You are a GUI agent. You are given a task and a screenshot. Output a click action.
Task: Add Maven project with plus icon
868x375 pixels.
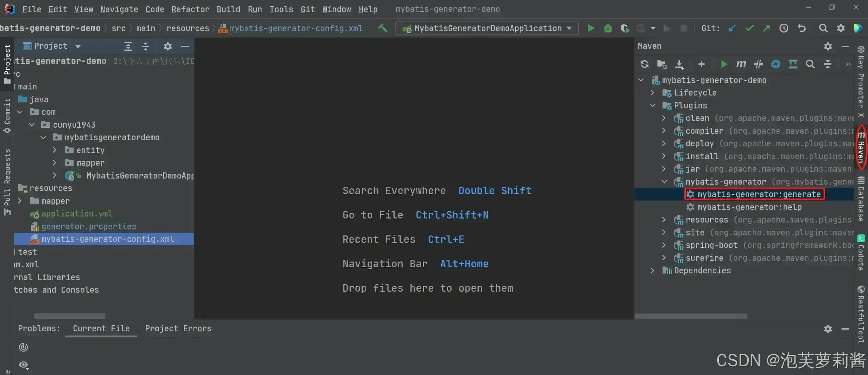tap(701, 64)
